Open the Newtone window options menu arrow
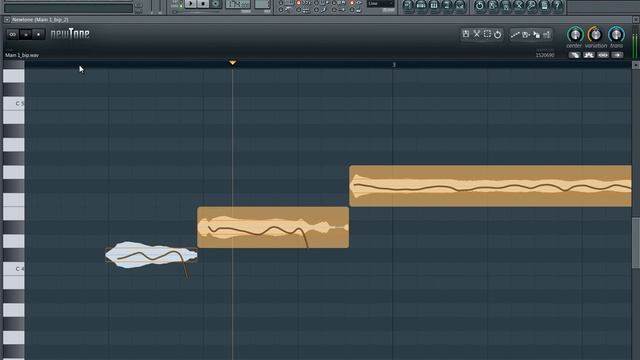Image resolution: width=640 pixels, height=360 pixels. point(7,20)
